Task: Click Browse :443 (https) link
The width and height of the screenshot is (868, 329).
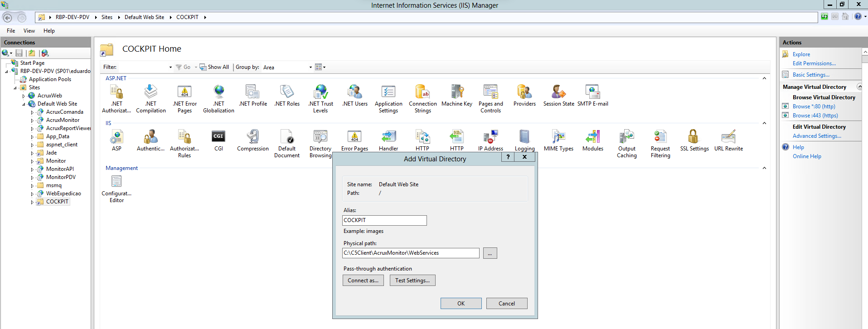Action: pos(815,116)
